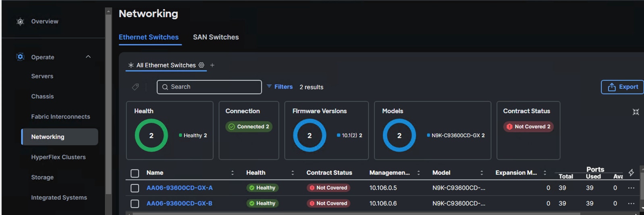Select management IP 10.106.0.5
The image size is (644, 215).
click(x=383, y=188)
